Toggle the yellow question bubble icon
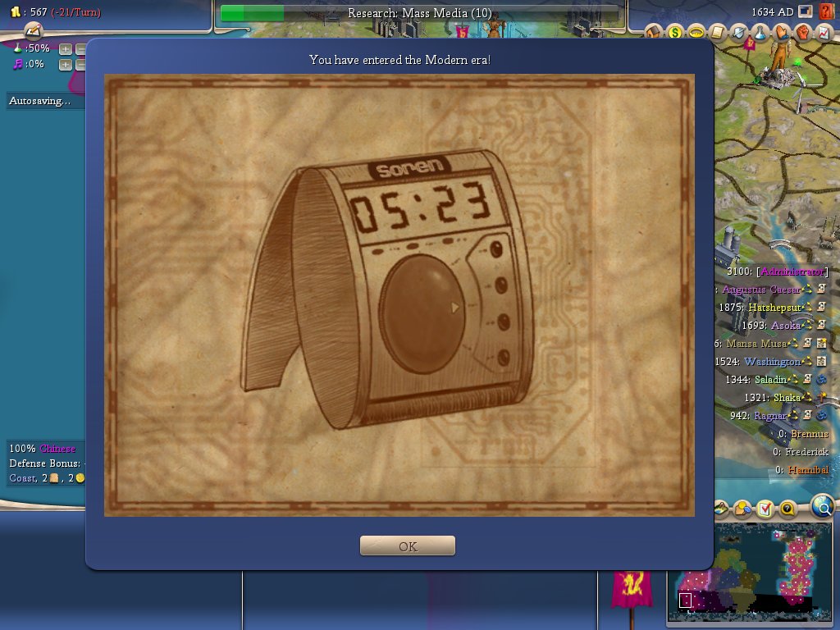This screenshot has height=630, width=840. pyautogui.click(x=787, y=508)
